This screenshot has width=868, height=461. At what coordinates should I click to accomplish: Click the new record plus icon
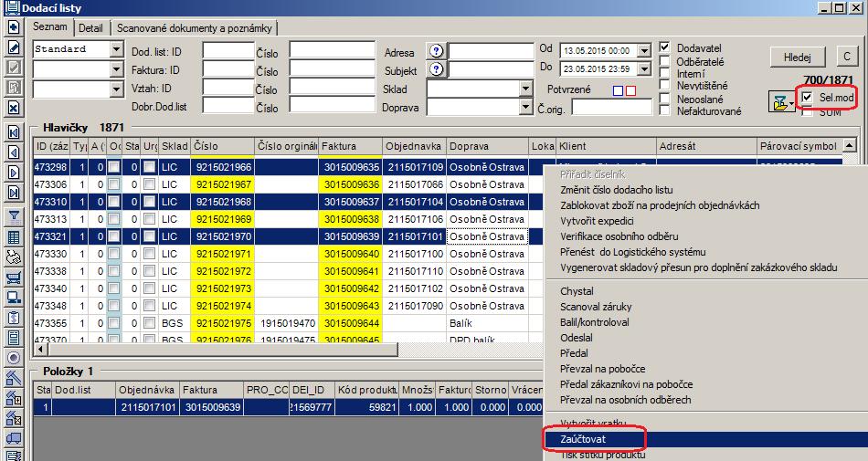coord(14,26)
